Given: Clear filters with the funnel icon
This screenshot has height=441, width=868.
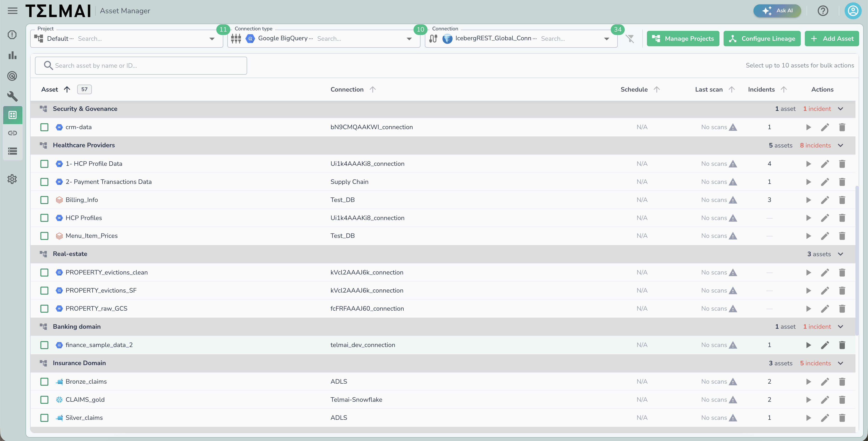Looking at the screenshot, I should [630, 39].
